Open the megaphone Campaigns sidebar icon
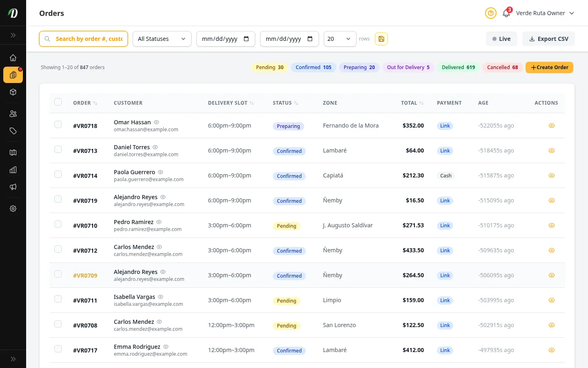 point(13,187)
